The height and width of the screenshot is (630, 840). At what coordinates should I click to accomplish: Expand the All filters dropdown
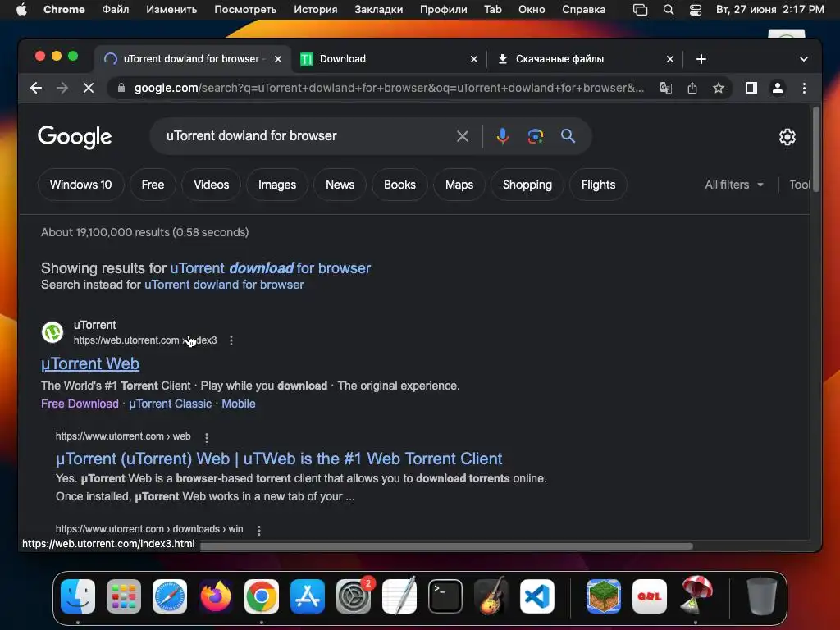tap(734, 185)
